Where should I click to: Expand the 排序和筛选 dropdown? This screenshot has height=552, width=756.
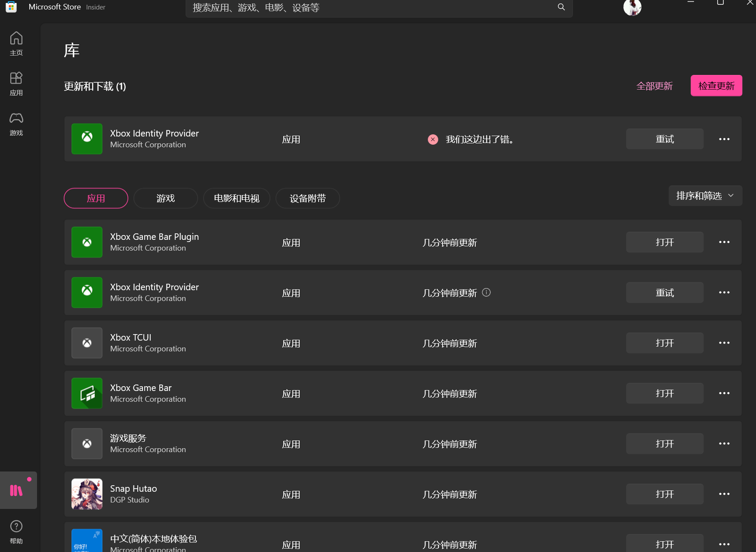point(705,195)
